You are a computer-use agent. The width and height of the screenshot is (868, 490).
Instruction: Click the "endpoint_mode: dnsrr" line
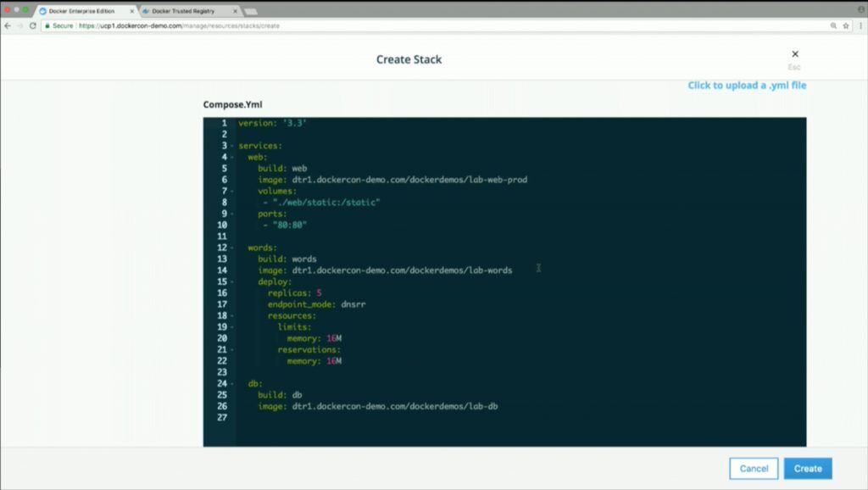point(317,304)
